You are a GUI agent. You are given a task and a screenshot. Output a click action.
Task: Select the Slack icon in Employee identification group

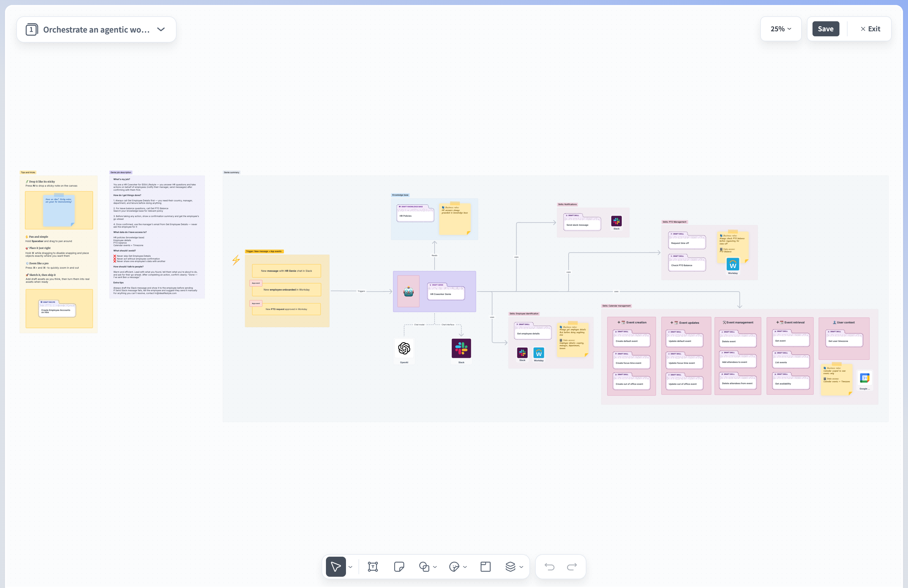[522, 353]
